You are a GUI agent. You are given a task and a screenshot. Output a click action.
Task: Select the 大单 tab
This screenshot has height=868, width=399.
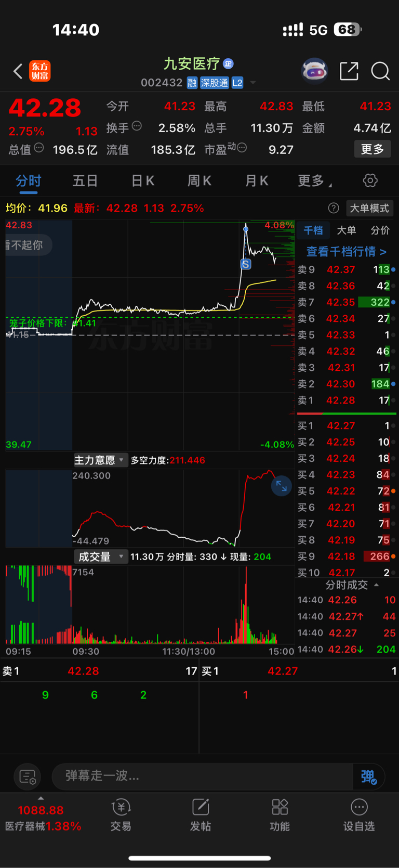click(347, 230)
